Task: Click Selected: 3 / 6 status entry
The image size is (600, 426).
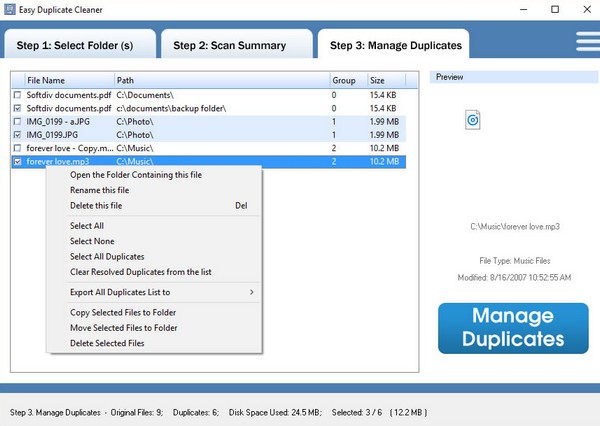Action: point(357,412)
